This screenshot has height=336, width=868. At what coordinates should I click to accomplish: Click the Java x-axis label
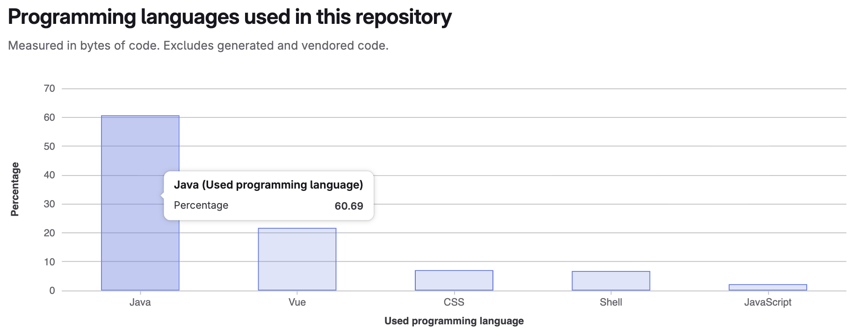[140, 302]
